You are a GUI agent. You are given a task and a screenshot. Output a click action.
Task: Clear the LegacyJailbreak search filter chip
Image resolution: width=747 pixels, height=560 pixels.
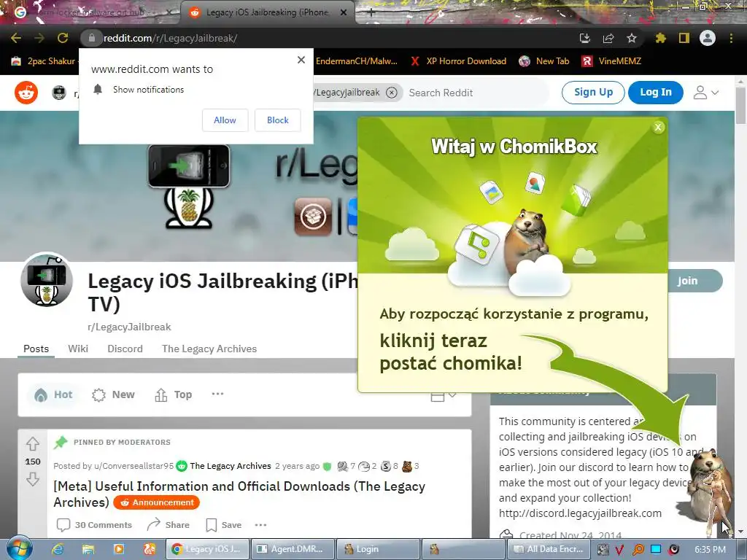pos(392,93)
